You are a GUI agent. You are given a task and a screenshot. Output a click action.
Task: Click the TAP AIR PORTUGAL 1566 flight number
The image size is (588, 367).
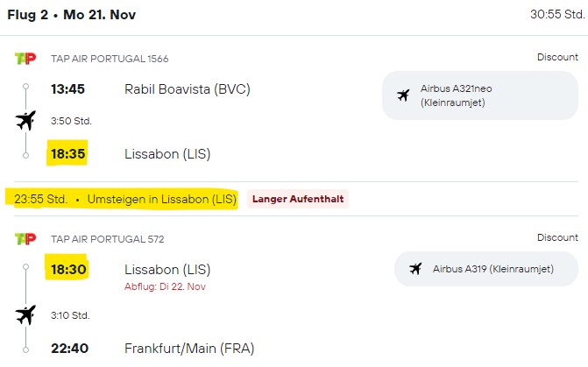(110, 59)
